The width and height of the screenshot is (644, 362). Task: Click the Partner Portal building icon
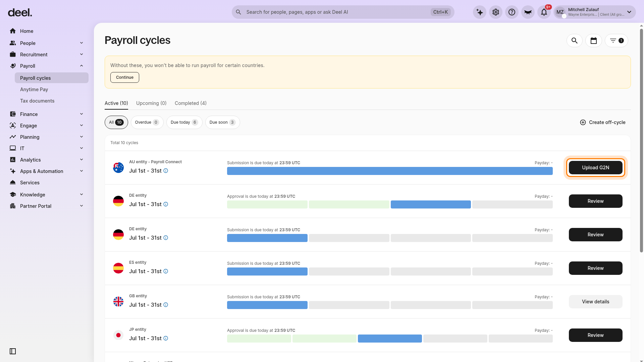(x=13, y=206)
